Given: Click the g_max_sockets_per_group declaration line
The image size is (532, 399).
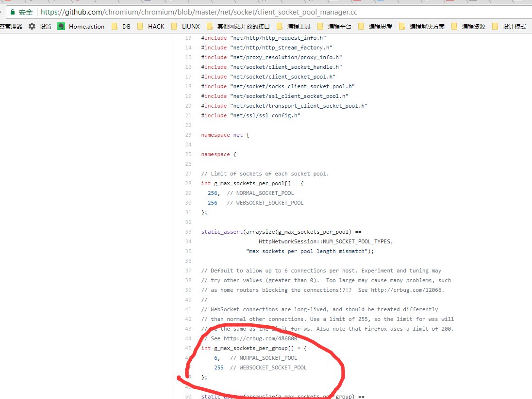Looking at the screenshot, I should pos(254,348).
